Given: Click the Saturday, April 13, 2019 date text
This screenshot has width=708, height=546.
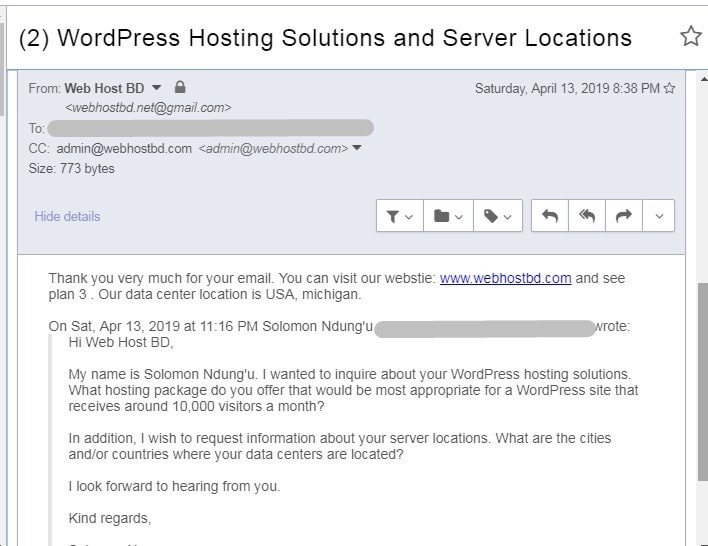Looking at the screenshot, I should pos(567,88).
